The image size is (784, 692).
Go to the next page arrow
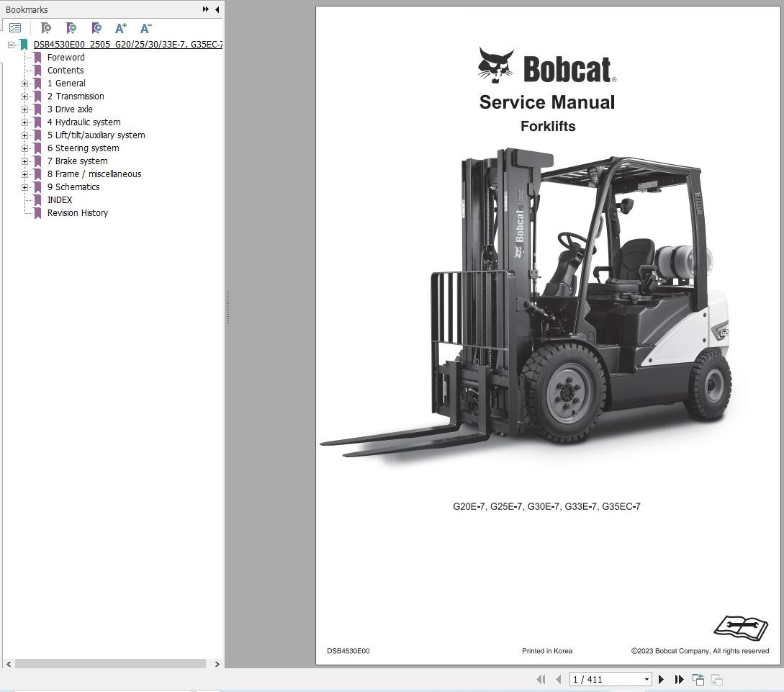point(661,679)
